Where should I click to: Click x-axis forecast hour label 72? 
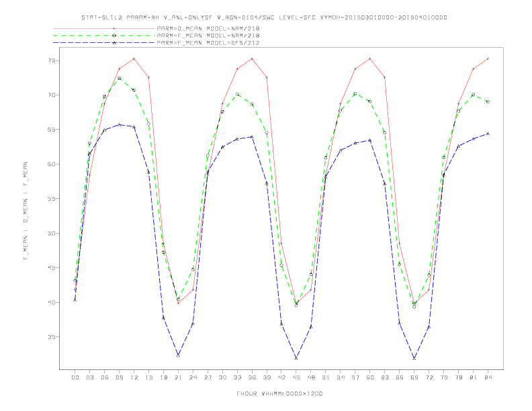[x=429, y=377]
